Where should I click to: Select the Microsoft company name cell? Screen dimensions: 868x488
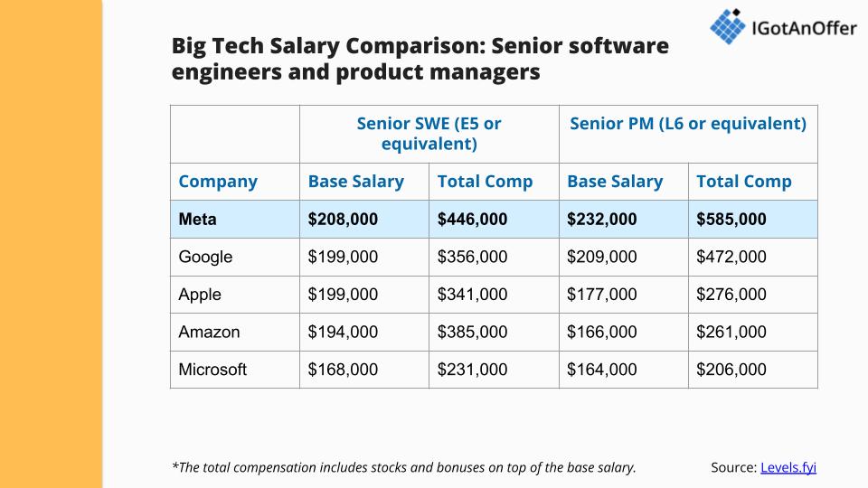click(212, 370)
